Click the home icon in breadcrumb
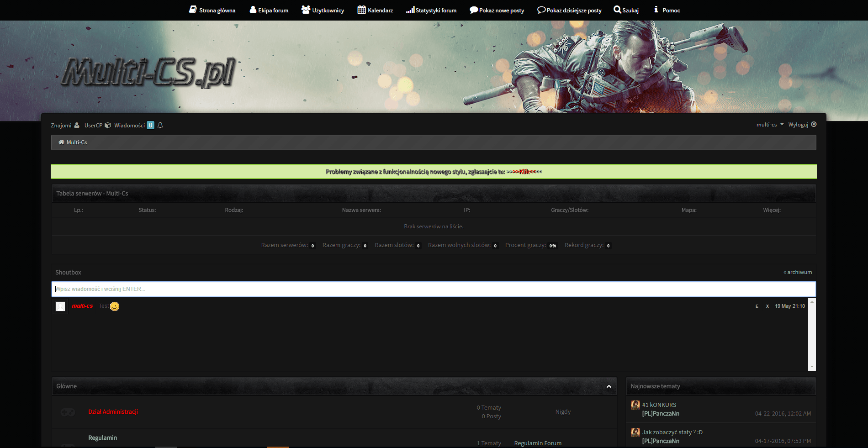 (61, 142)
